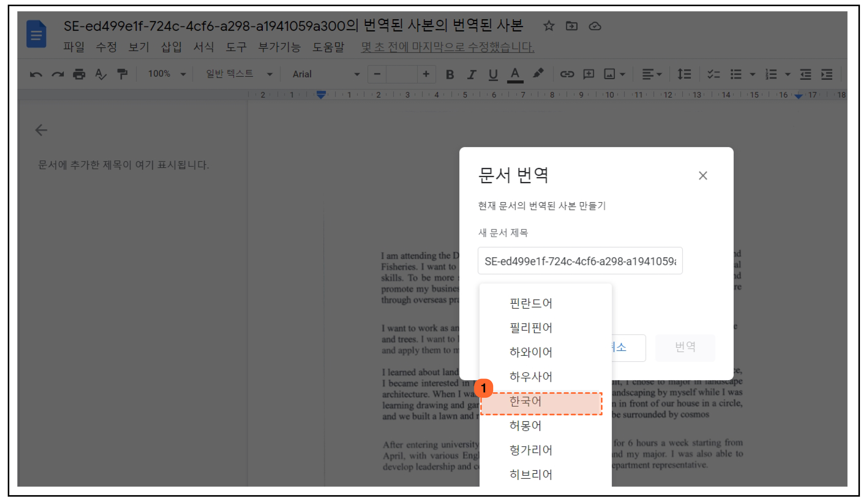Click the print icon

79,74
